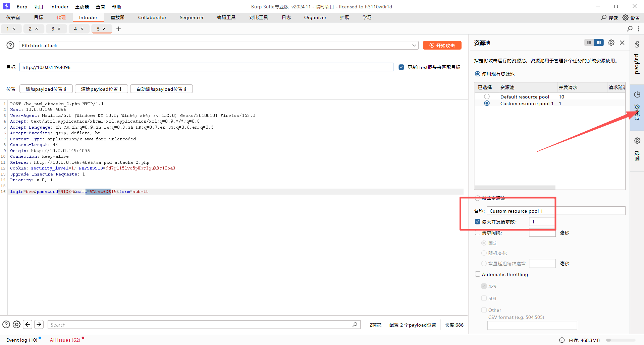The width and height of the screenshot is (644, 345).
Task: Open payload side tab with § icon
Action: tap(637, 44)
